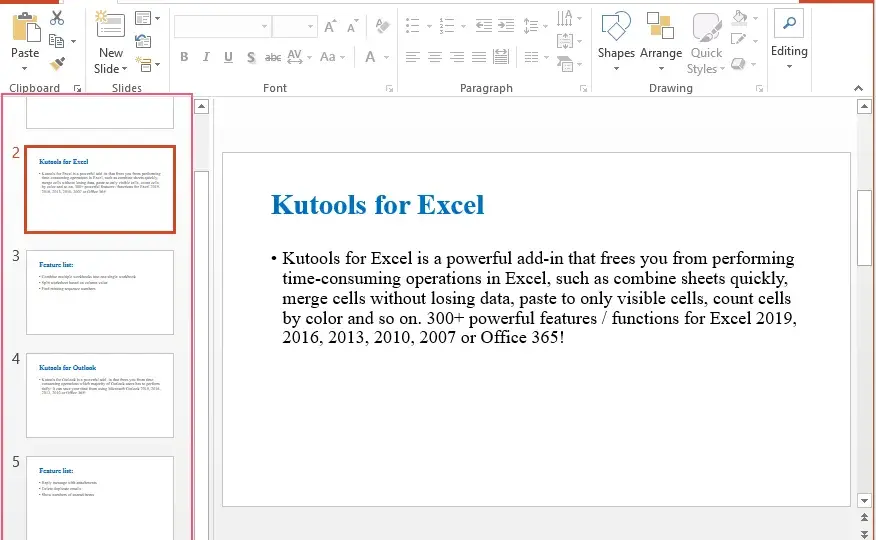This screenshot has height=540, width=876.
Task: Click the thumbnail pane scroll up arrow
Action: click(202, 107)
